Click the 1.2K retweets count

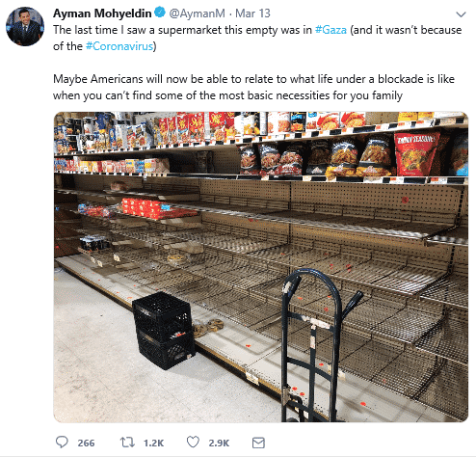[x=153, y=443]
